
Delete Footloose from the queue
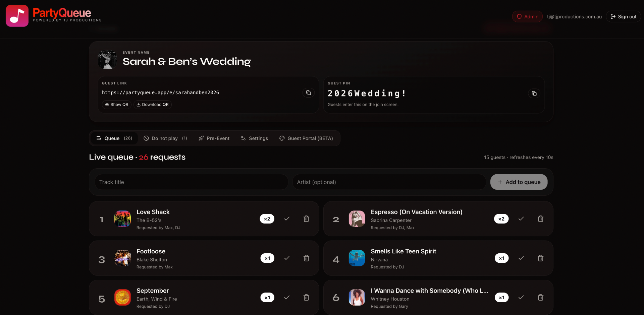pyautogui.click(x=306, y=258)
